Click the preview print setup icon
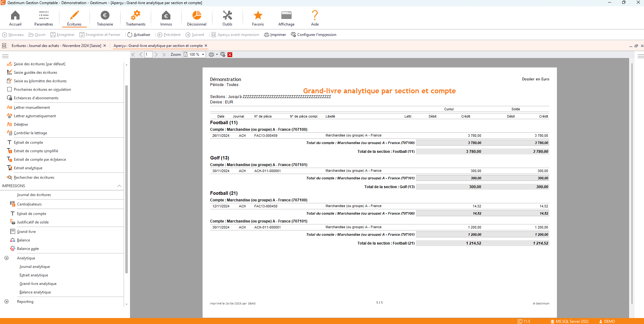644x324 pixels. click(x=223, y=55)
